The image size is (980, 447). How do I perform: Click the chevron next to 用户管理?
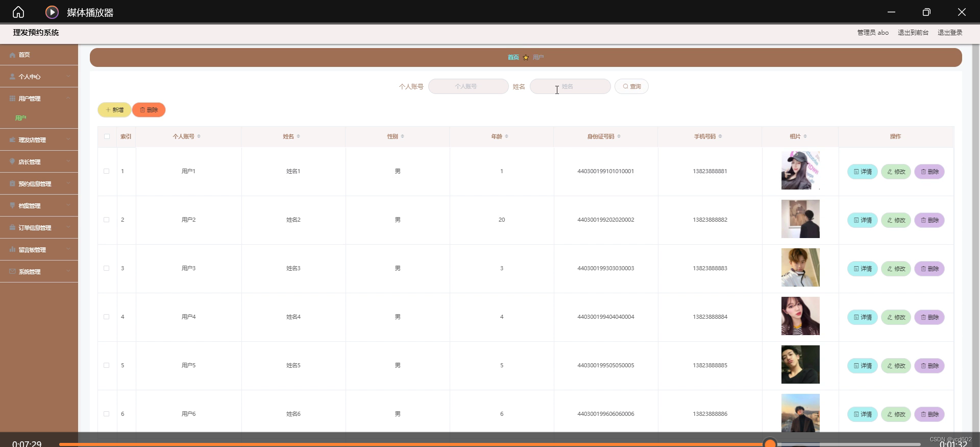point(68,98)
